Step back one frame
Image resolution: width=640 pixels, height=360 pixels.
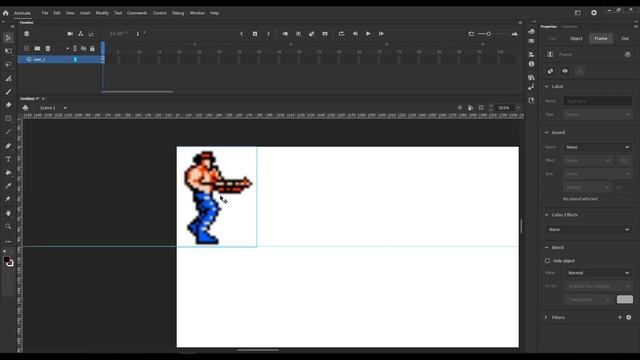click(355, 33)
